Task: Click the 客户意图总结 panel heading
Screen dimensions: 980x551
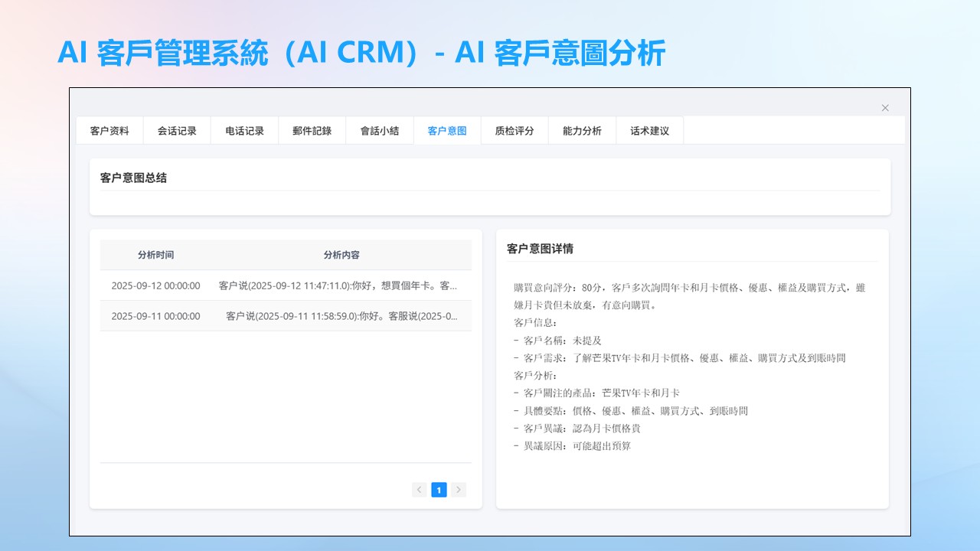Action: click(x=133, y=178)
